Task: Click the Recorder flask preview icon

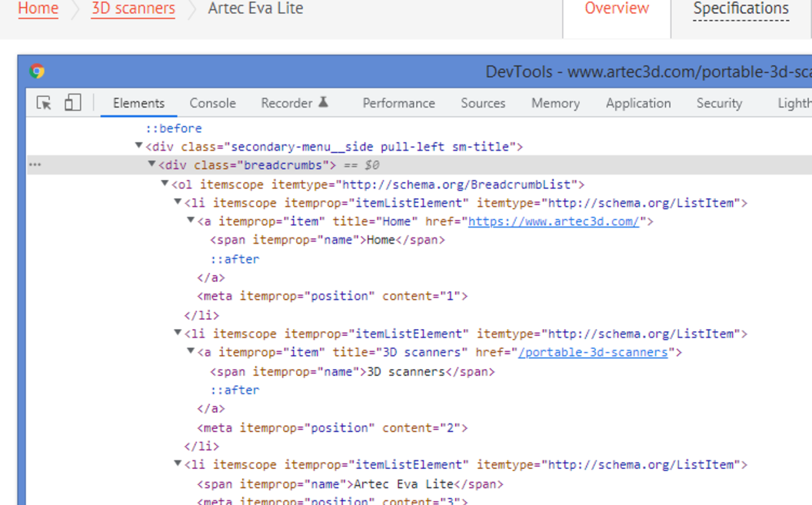Action: (324, 102)
